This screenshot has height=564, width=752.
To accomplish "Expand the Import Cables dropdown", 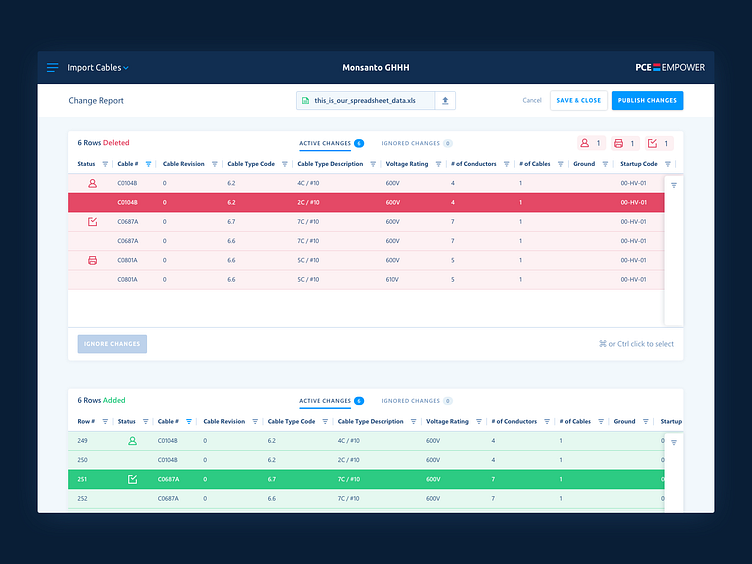I will point(98,68).
